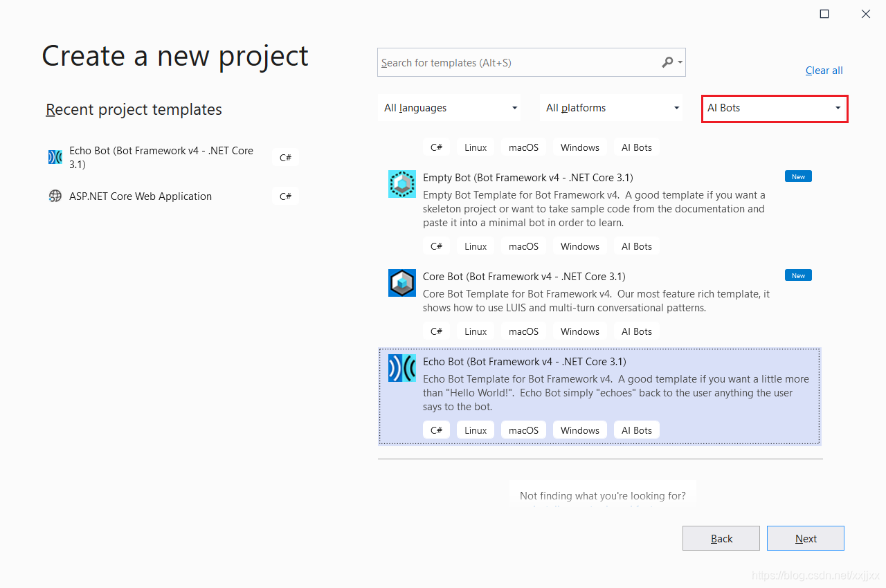Click the AI Bots tag under Echo Bot
This screenshot has height=588, width=886.
pyautogui.click(x=637, y=430)
